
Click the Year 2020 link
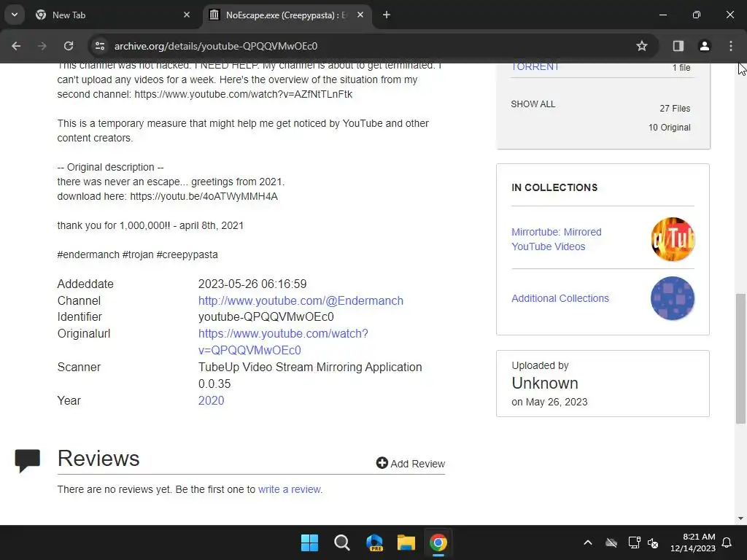[211, 400]
